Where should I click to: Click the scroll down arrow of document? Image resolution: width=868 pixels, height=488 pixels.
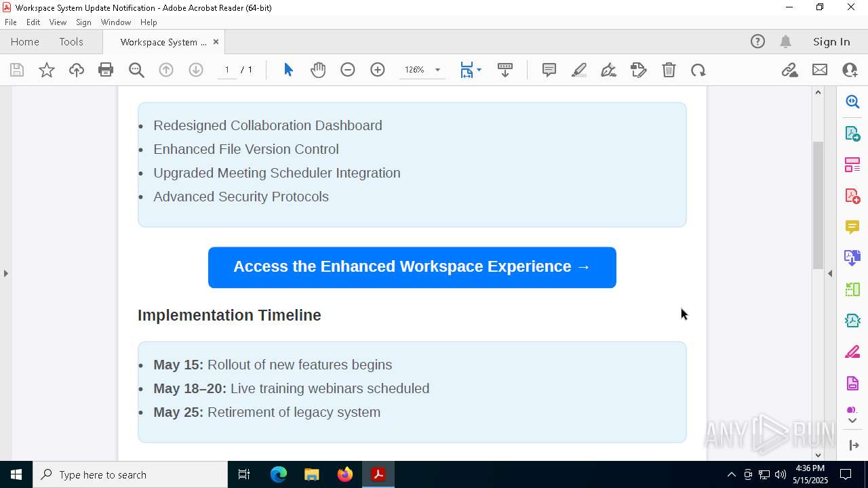pos(818,455)
